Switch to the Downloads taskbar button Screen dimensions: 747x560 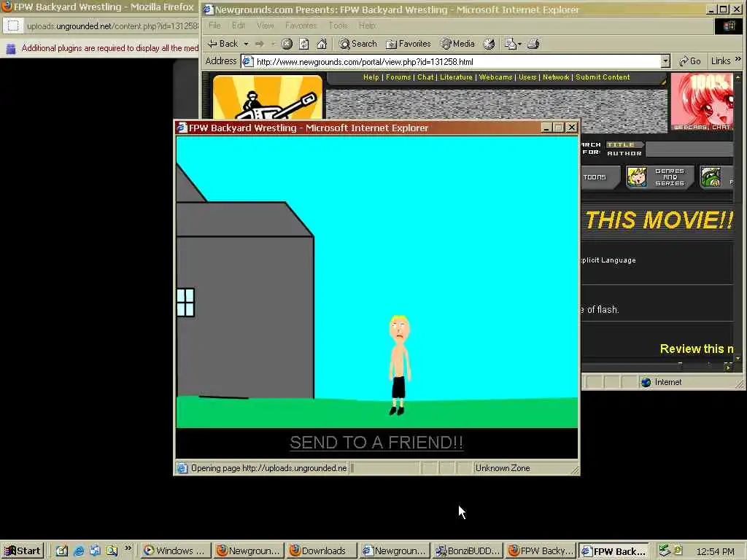[321, 551]
